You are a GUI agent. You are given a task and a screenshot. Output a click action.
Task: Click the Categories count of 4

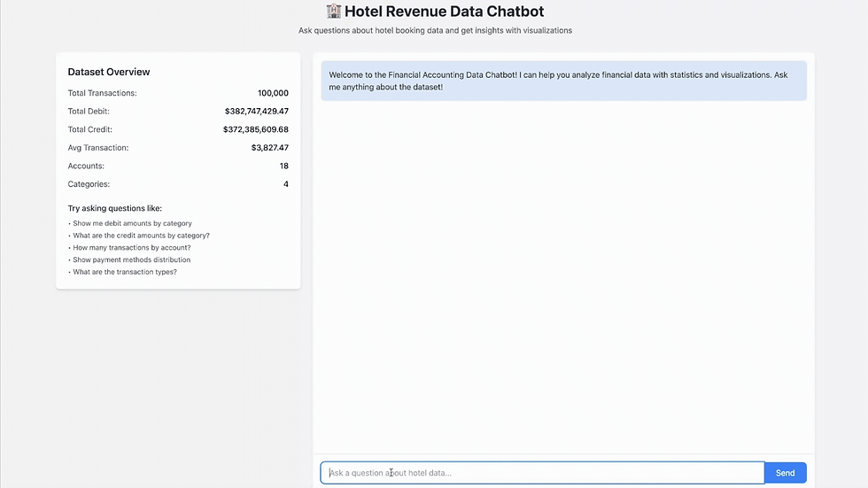coord(285,184)
